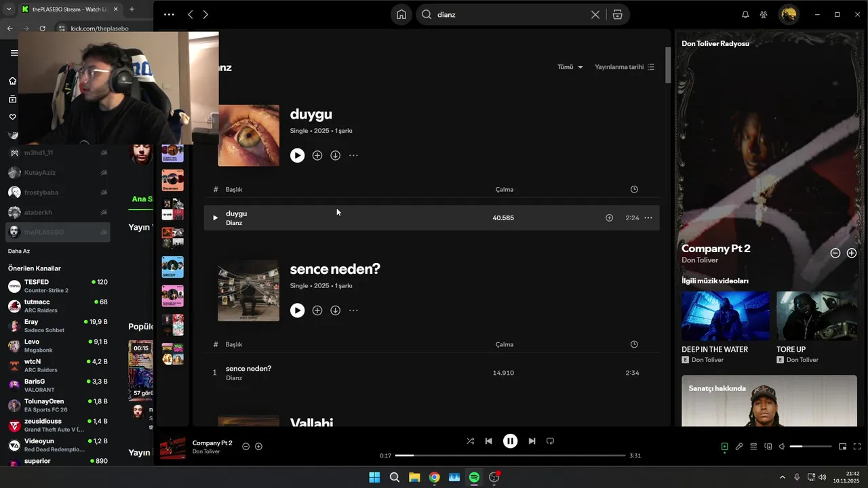The width and height of the screenshot is (868, 488).
Task: Open the Tümü filter dropdown
Action: 570,67
